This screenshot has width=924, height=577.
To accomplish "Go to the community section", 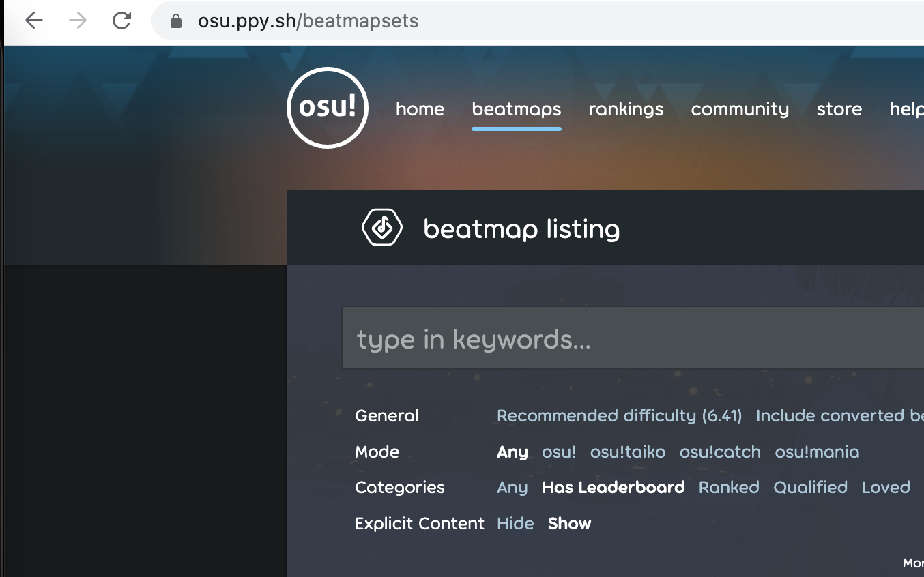I will (739, 109).
